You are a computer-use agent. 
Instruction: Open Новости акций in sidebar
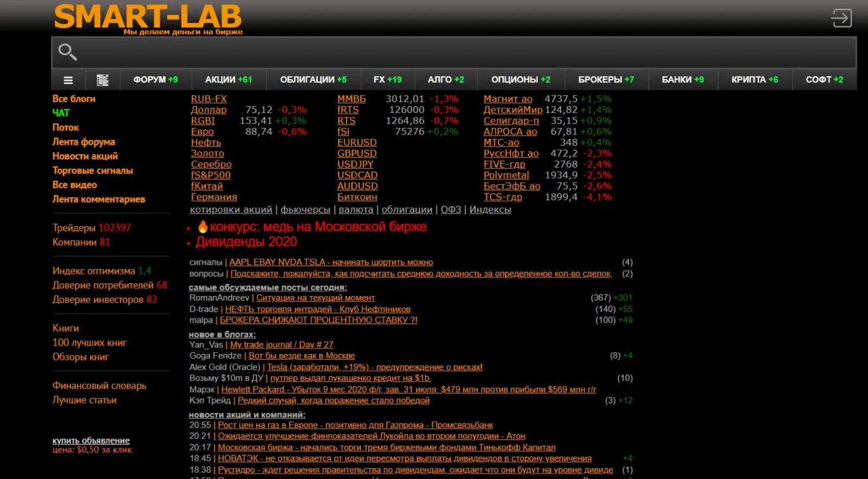[85, 156]
